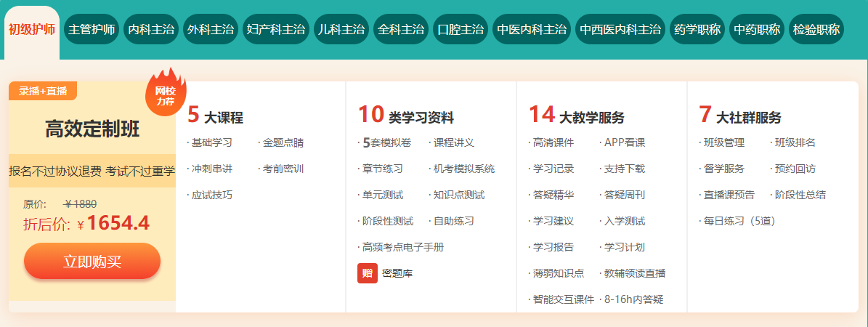Open the 内科主治 tab
The width and height of the screenshot is (868, 327).
[151, 30]
